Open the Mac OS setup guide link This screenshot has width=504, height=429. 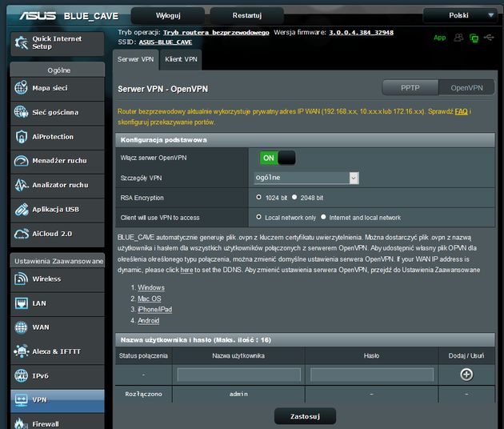point(150,299)
